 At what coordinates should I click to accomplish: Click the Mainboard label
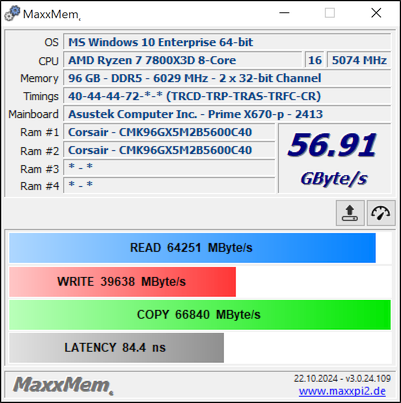[x=33, y=114]
